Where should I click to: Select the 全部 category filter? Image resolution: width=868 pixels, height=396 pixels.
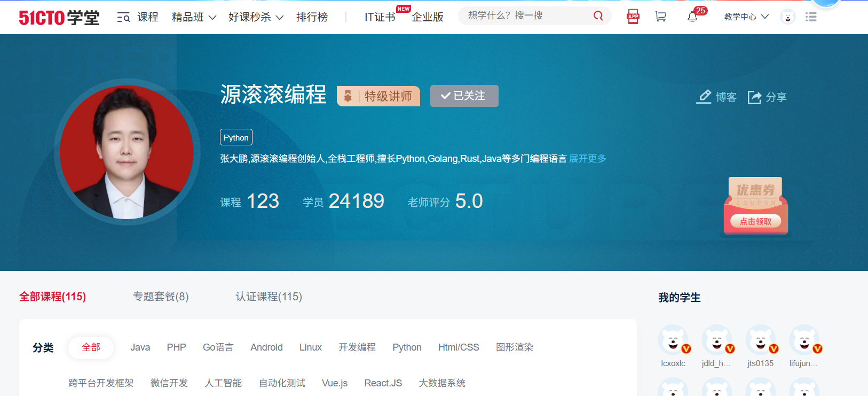coord(91,347)
